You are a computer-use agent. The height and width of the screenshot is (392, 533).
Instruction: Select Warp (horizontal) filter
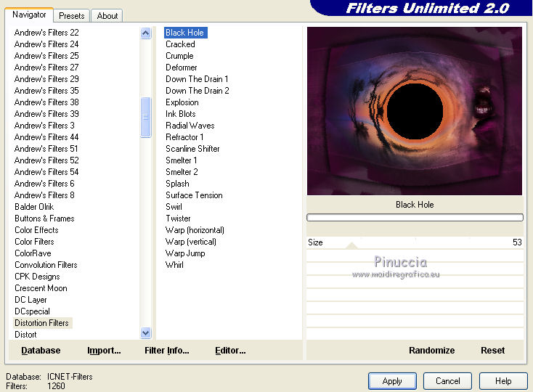(195, 230)
